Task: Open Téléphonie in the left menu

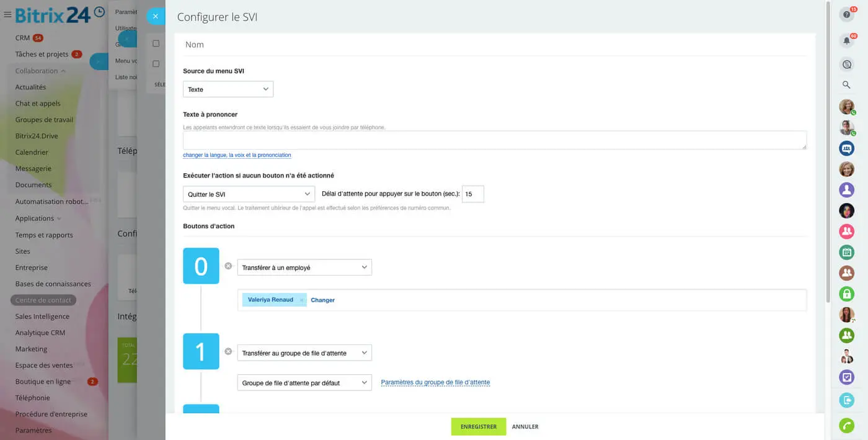Action: coord(32,398)
